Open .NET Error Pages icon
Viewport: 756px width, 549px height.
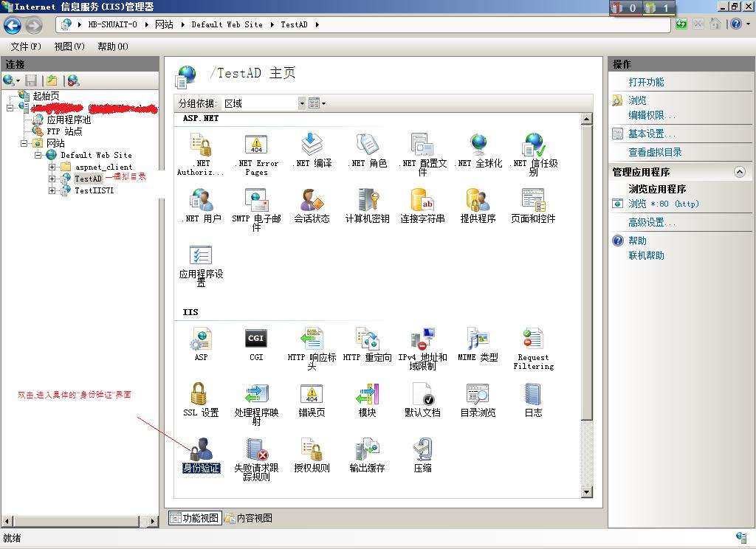point(256,154)
